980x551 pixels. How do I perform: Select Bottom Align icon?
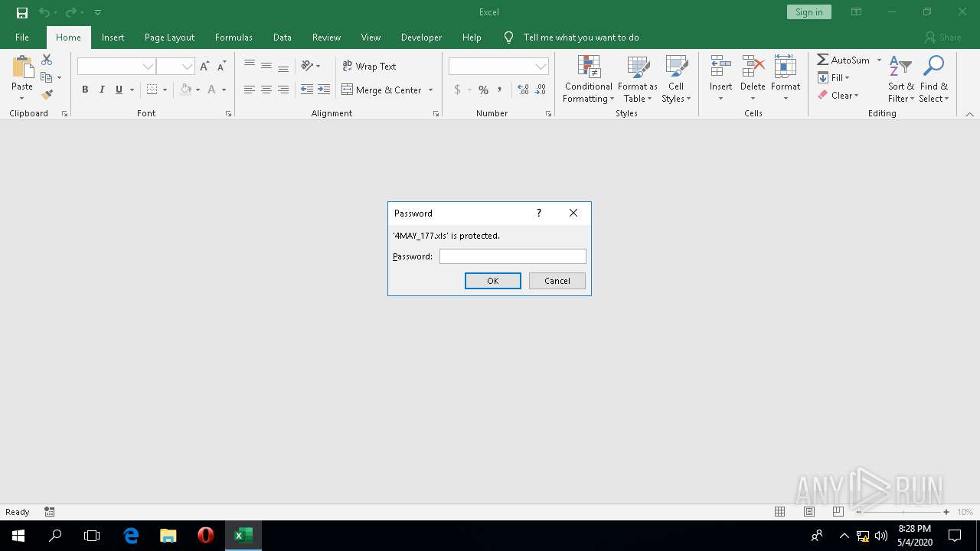tap(283, 66)
